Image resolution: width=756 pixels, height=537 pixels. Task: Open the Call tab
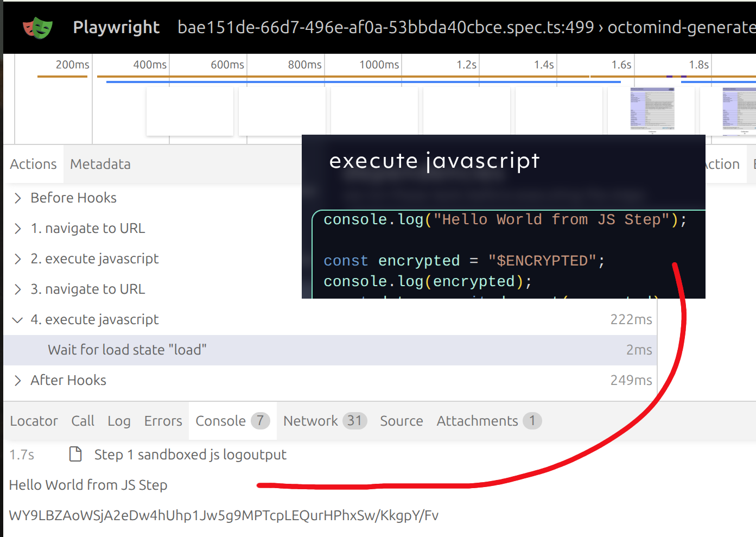(82, 421)
